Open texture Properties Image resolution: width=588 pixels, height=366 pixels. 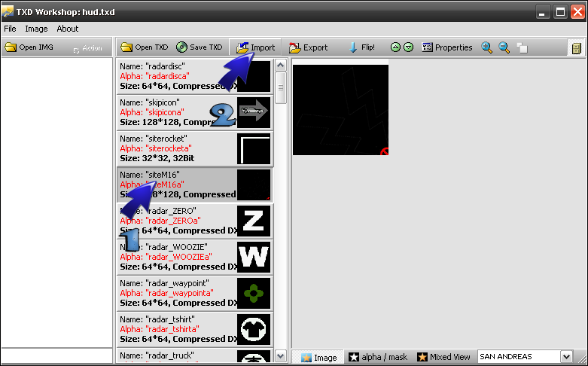tap(447, 47)
